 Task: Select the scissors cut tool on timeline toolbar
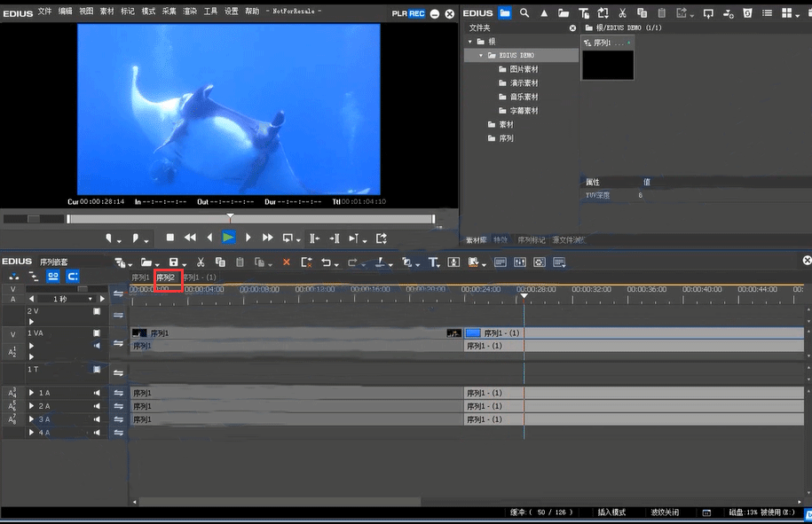pos(201,262)
